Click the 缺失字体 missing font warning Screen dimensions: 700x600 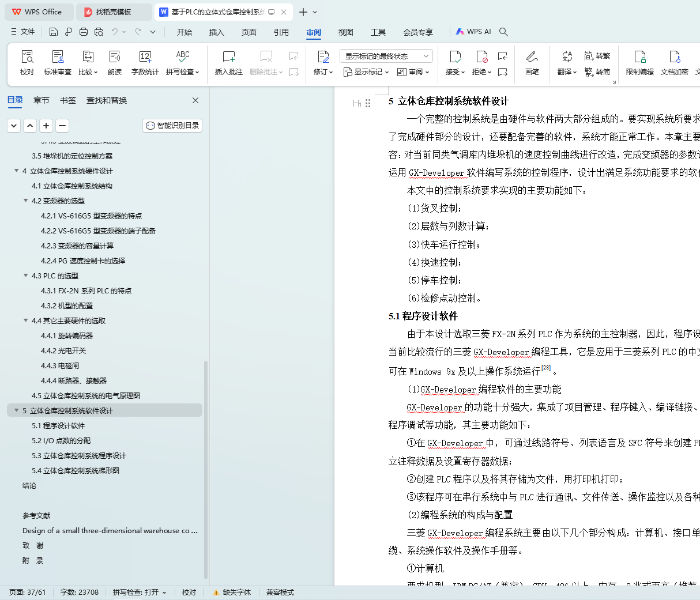point(231,593)
